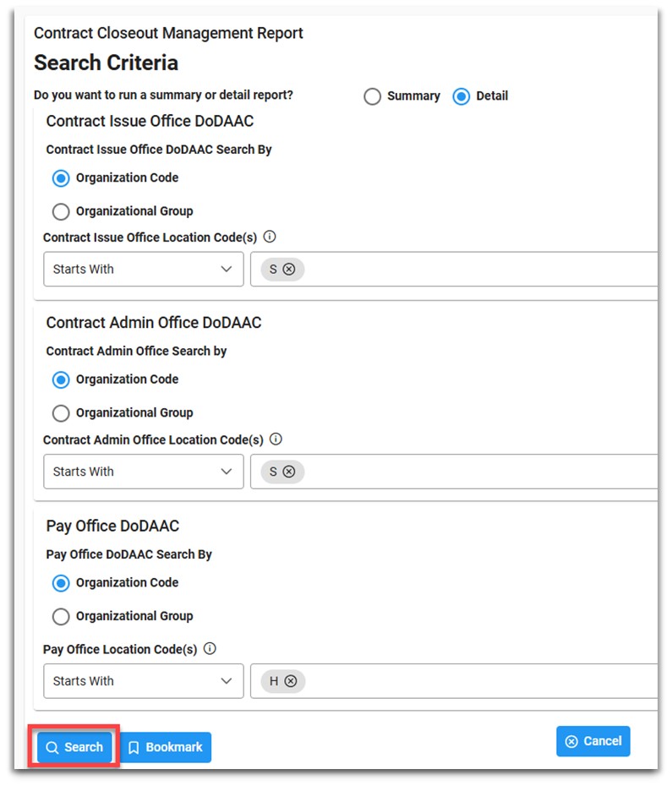Click info icon beside Contract Issue Office Location Code(s)
672x791 pixels.
270,237
